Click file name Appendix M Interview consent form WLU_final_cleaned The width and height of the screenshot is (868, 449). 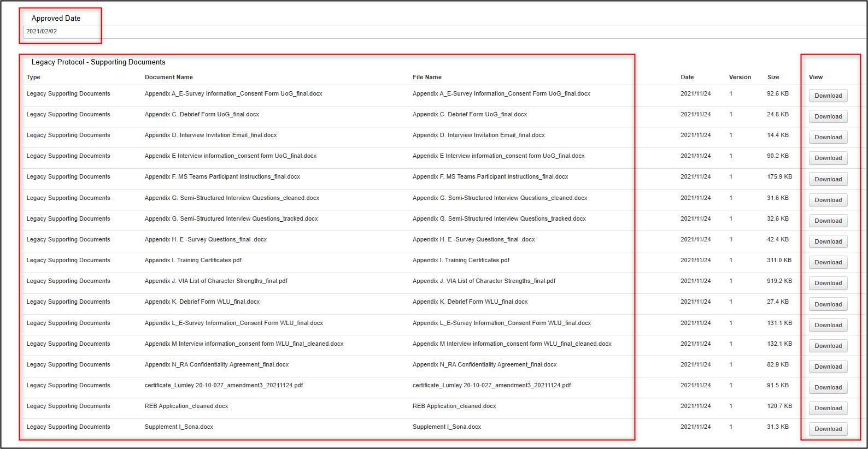pyautogui.click(x=512, y=344)
